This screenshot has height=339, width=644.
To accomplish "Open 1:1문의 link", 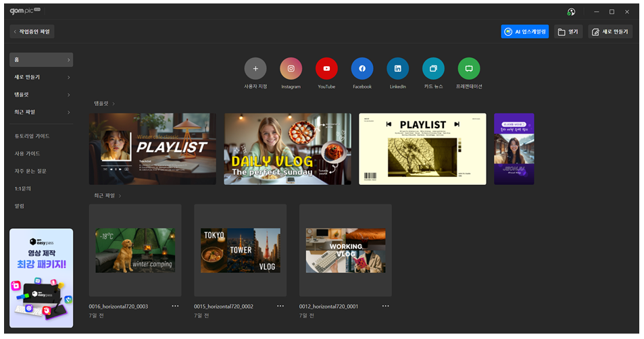I will [x=22, y=189].
